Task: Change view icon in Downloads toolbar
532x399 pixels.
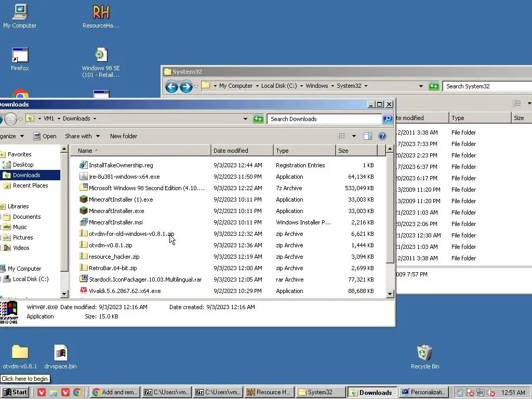Action: tap(341, 136)
